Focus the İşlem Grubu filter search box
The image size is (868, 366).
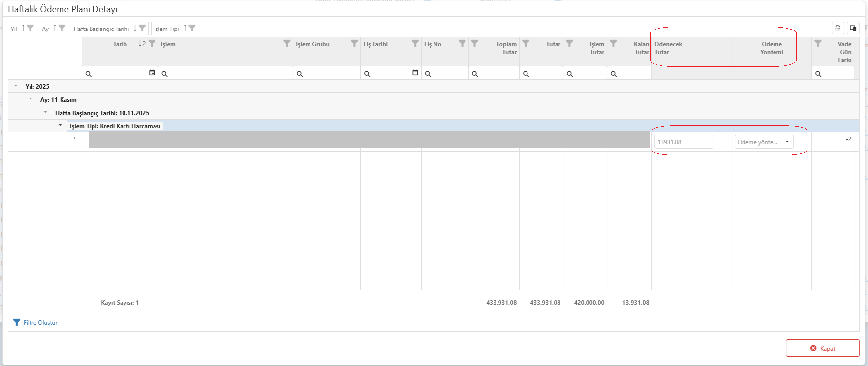pyautogui.click(x=327, y=73)
